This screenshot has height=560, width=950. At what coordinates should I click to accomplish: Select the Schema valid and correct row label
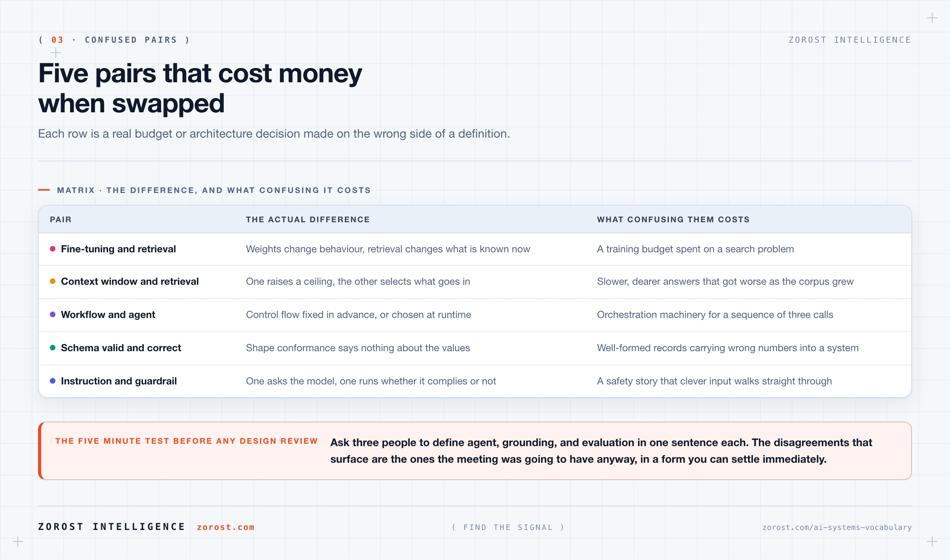tap(121, 348)
